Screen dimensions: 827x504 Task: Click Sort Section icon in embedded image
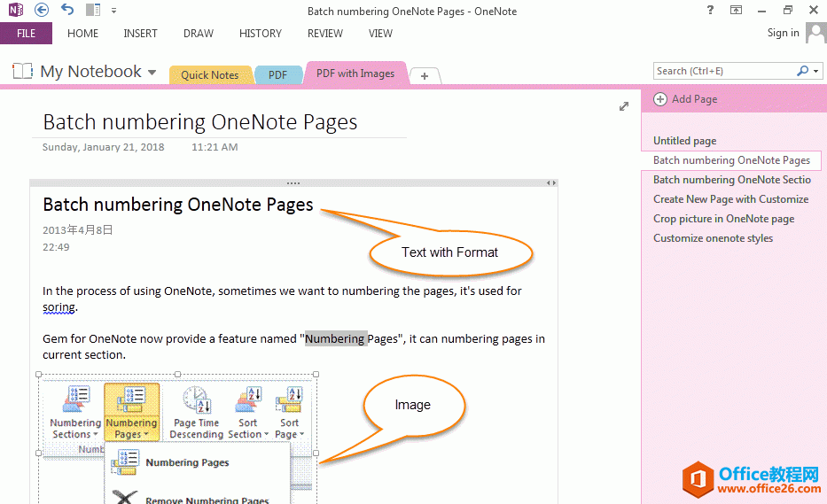248,412
